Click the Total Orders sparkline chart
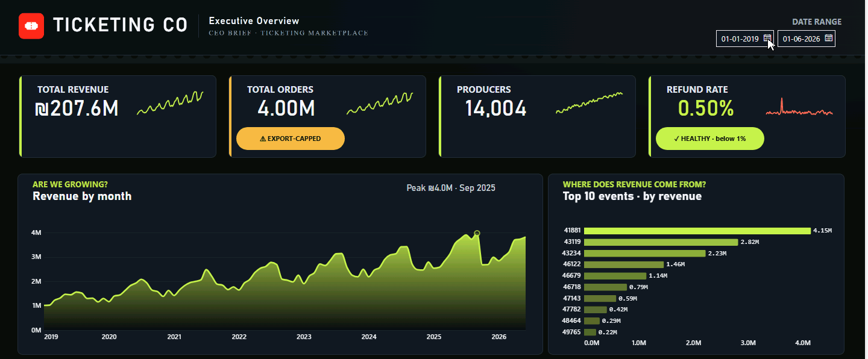The width and height of the screenshot is (868, 359). click(380, 102)
